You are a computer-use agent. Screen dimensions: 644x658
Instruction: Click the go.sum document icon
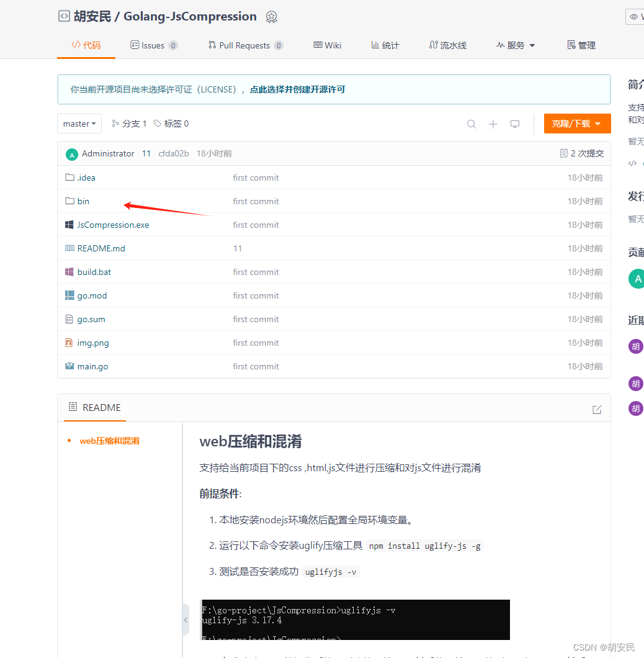point(69,319)
